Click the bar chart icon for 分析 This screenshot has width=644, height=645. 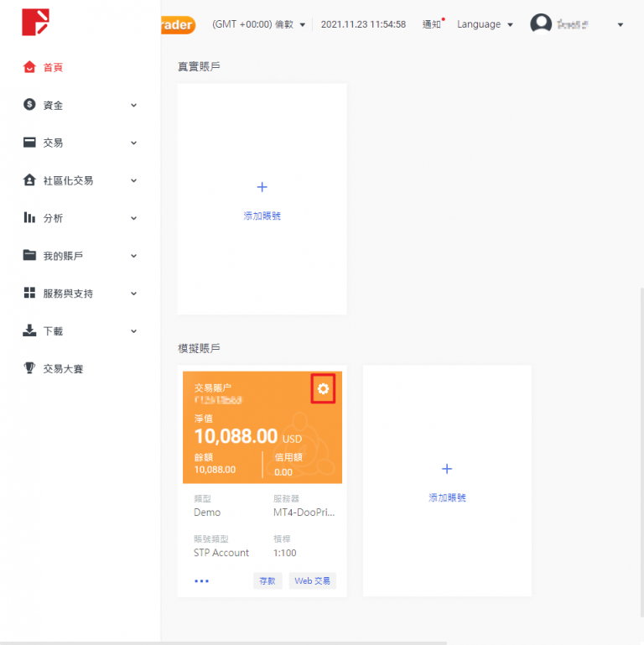click(29, 218)
